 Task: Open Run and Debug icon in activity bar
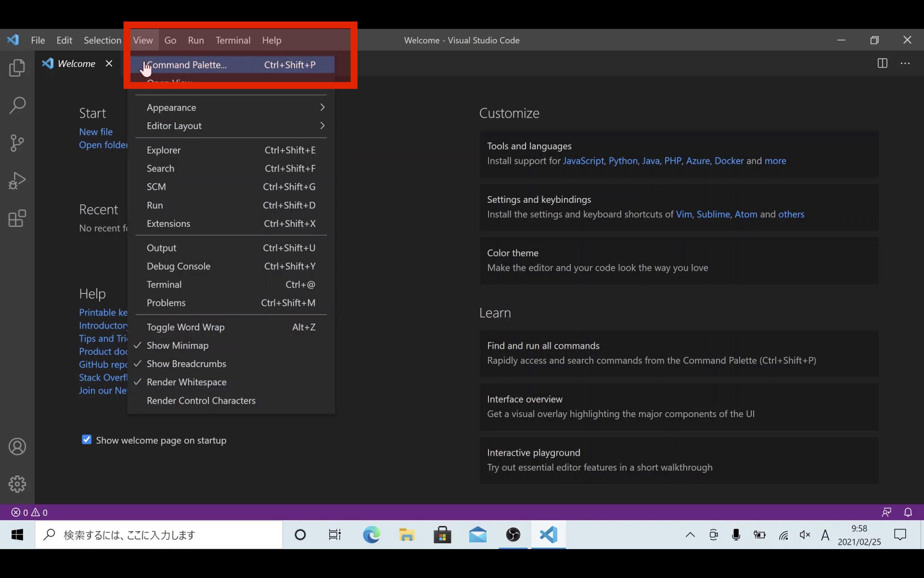tap(17, 181)
